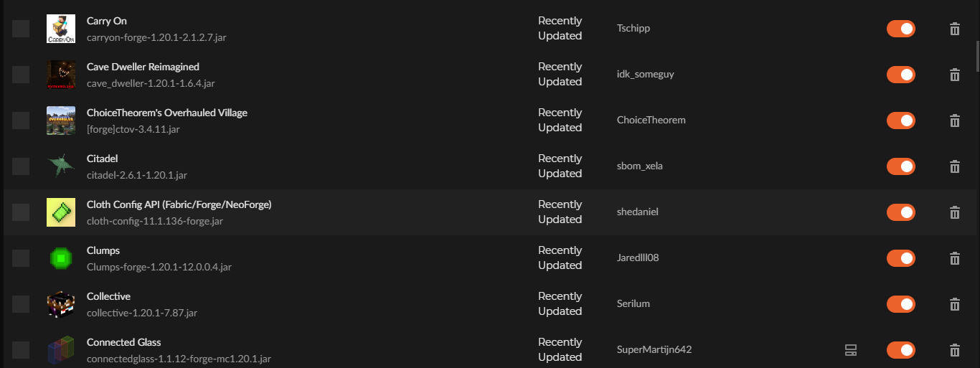Click trash icon for Cave Dweller Reimagined

point(955,75)
